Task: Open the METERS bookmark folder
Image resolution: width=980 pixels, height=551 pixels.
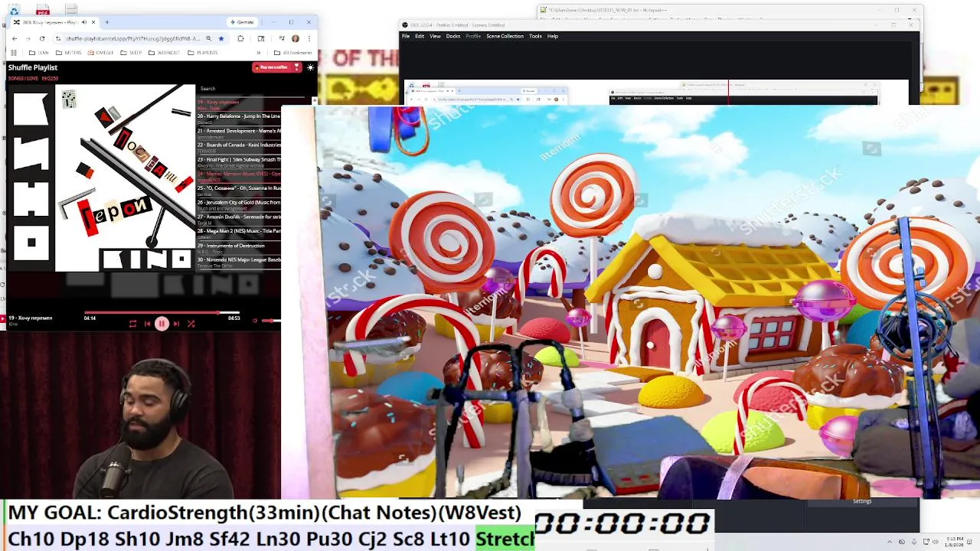Action: (x=69, y=53)
